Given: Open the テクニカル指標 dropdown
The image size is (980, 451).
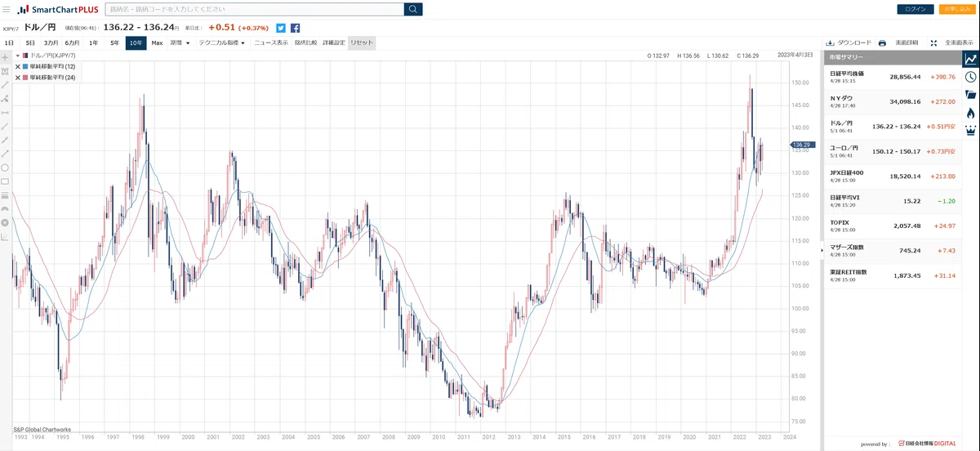Looking at the screenshot, I should pos(222,42).
